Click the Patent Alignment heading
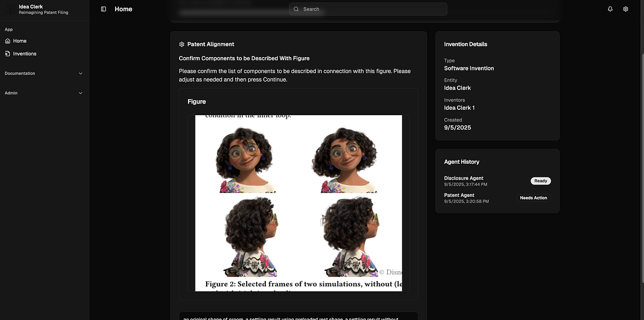Screen dimensions: 644x320 (211, 44)
